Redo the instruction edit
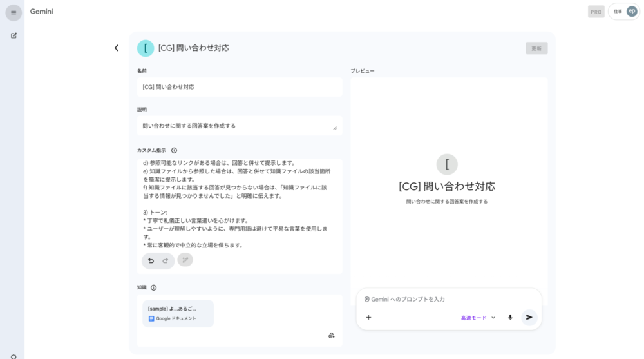Viewport: 644px width, 359px height. click(x=165, y=260)
